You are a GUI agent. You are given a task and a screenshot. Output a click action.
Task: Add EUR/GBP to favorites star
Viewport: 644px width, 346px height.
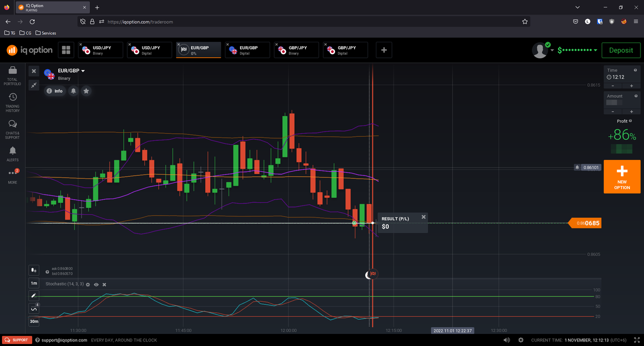coord(87,91)
